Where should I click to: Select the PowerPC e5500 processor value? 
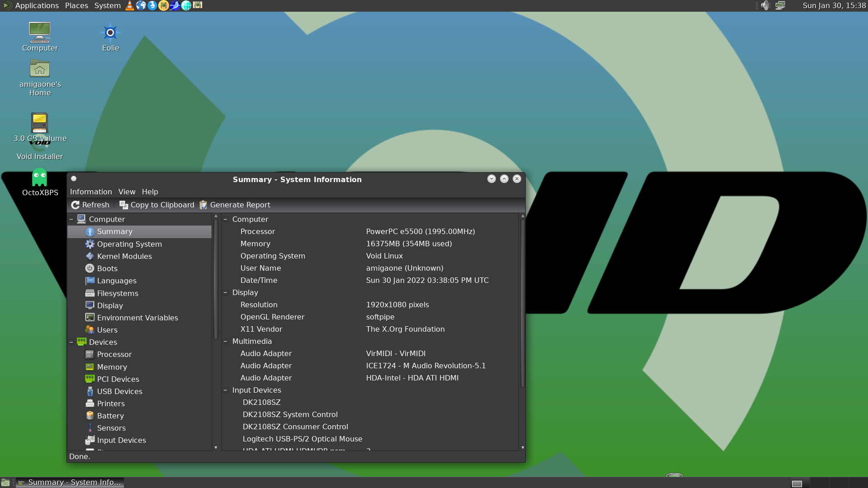pos(420,231)
